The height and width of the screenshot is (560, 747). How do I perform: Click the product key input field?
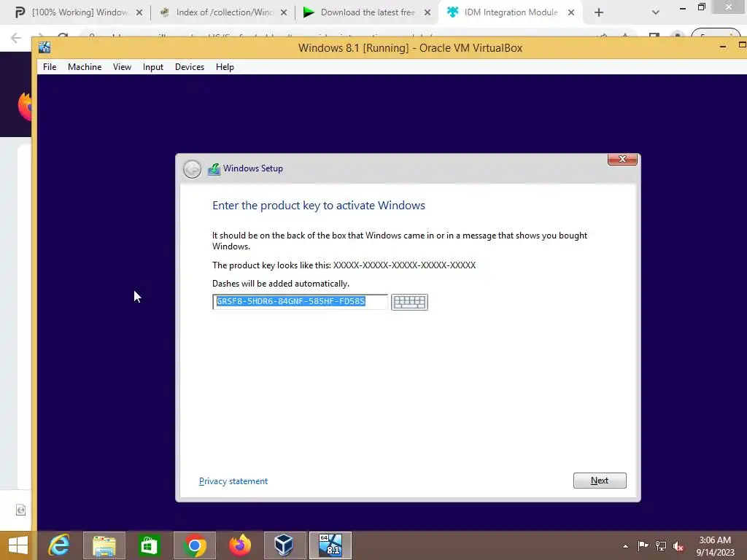coord(300,301)
